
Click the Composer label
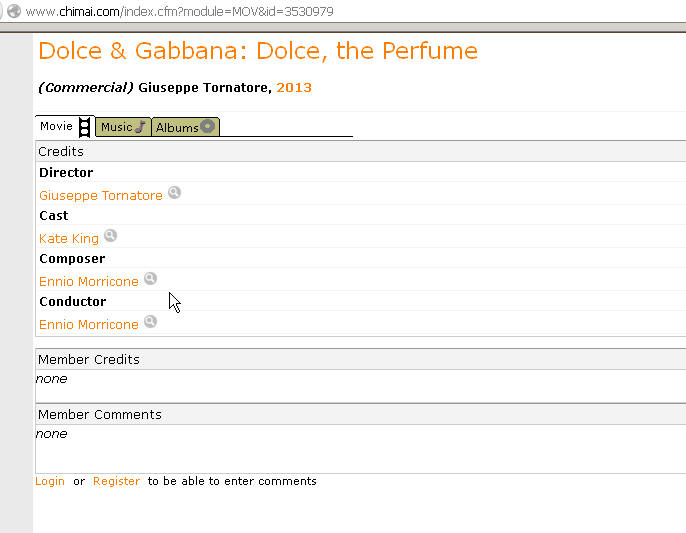[72, 259]
